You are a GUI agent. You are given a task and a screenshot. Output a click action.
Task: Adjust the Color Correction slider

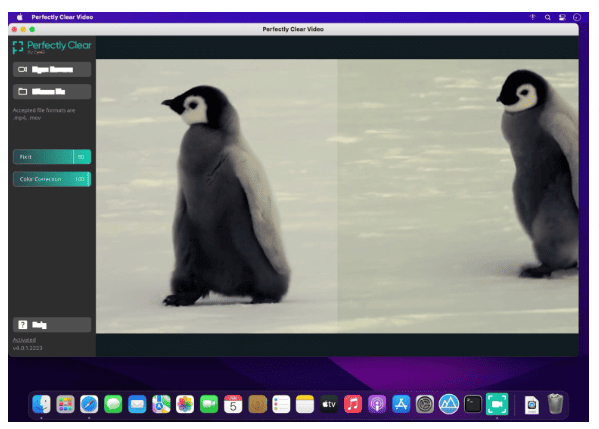(x=52, y=179)
